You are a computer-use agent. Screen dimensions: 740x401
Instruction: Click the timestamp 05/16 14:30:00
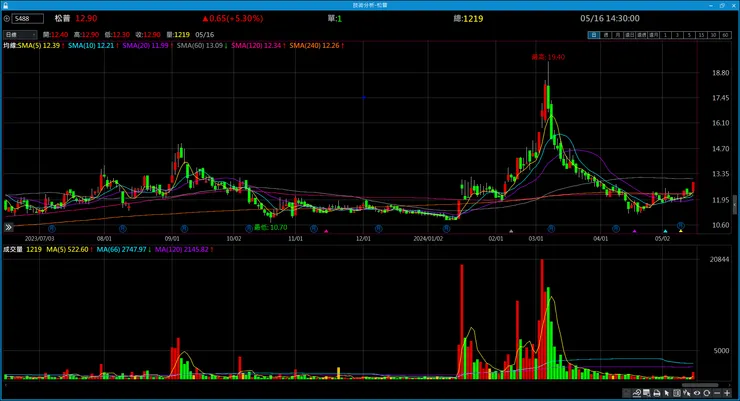coord(610,18)
